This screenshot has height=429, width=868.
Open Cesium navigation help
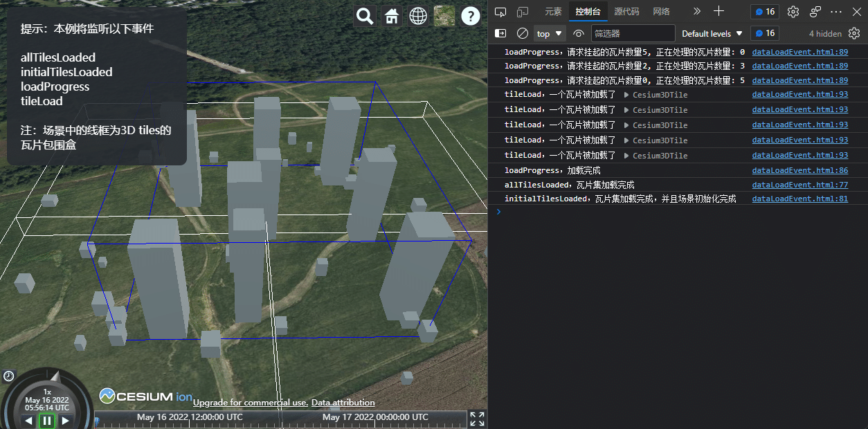coord(471,16)
